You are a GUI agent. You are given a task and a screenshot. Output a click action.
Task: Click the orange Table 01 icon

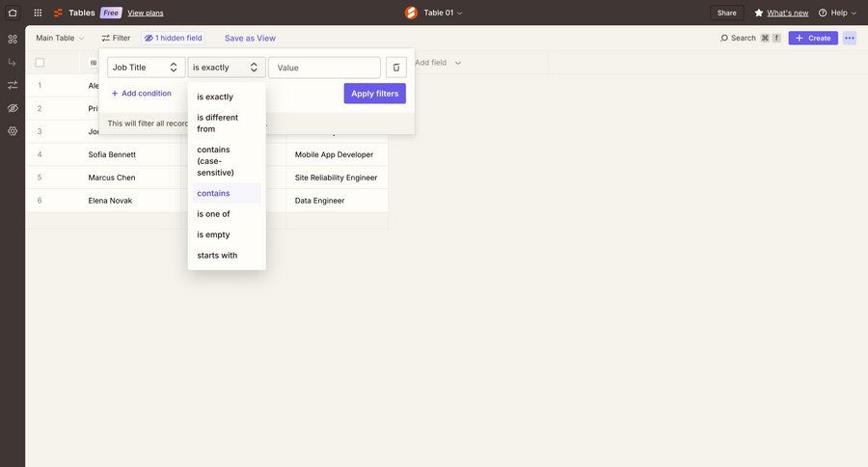point(411,13)
